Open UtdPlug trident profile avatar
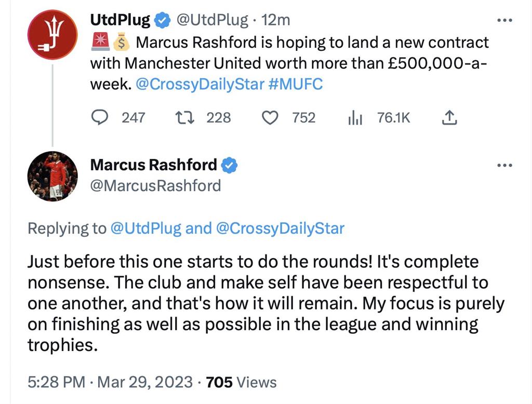532x404 pixels. (x=52, y=35)
